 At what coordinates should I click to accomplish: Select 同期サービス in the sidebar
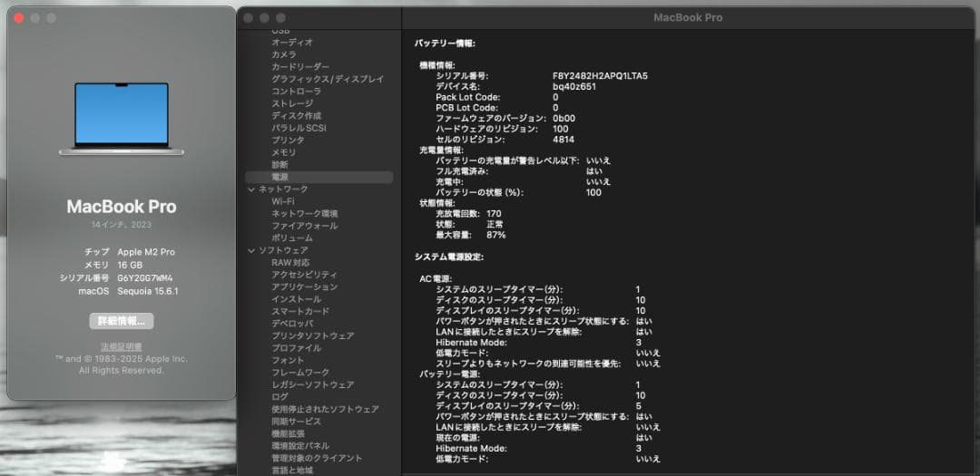click(x=296, y=422)
